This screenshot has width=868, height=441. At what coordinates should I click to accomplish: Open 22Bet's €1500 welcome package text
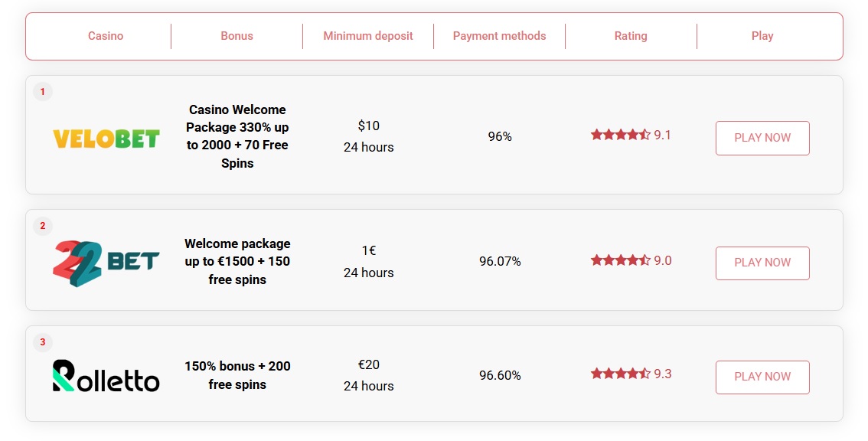237,262
